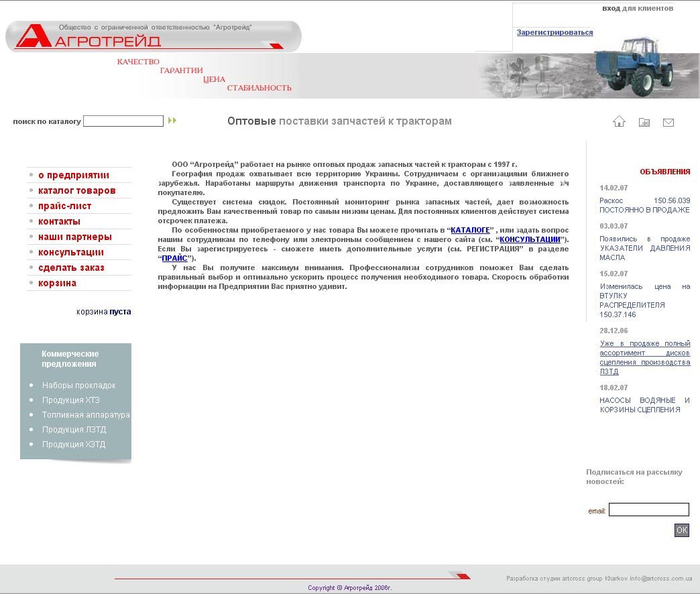700x594 pixels.
Task: Follow the 'КОНСУЛЬТАЦИИ' text link
Action: [x=530, y=239]
